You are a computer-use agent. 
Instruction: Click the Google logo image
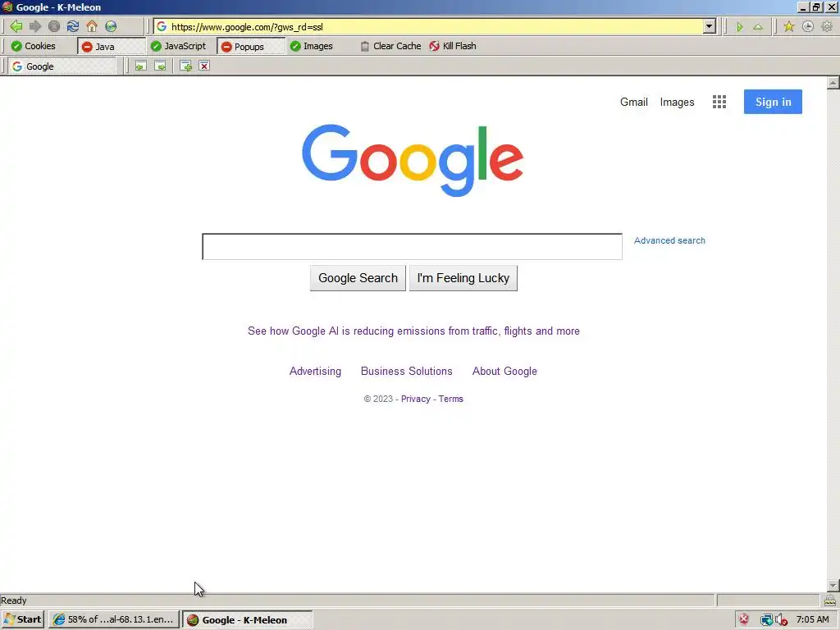pos(413,160)
